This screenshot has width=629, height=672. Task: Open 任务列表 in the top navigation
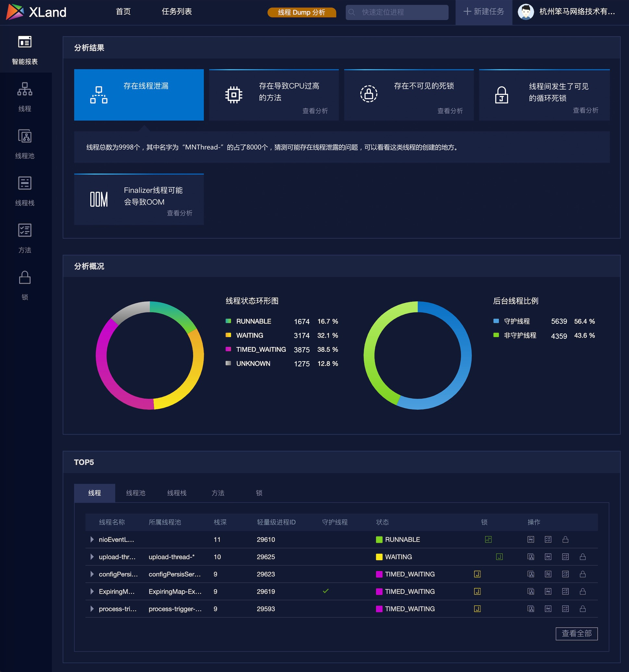177,11
